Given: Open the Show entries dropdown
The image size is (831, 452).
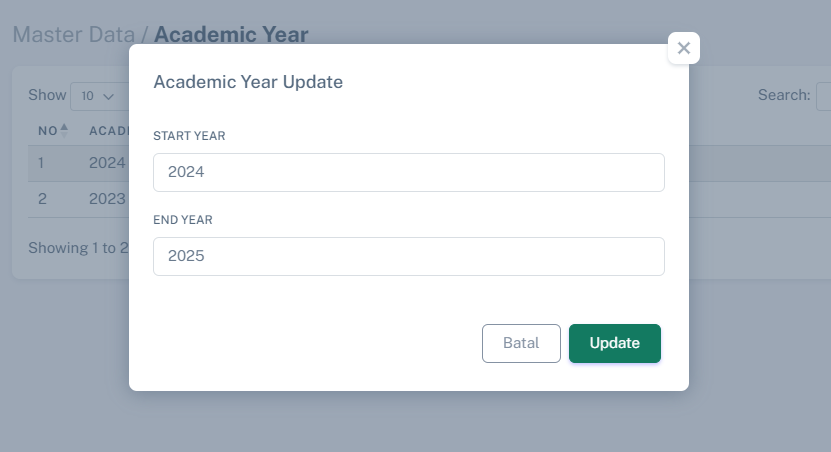Looking at the screenshot, I should (98, 96).
